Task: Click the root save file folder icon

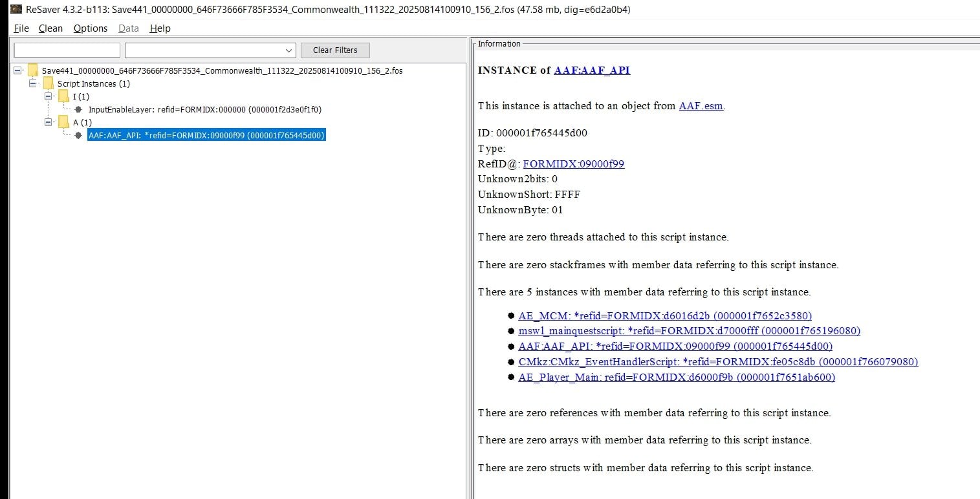Action: click(x=32, y=70)
